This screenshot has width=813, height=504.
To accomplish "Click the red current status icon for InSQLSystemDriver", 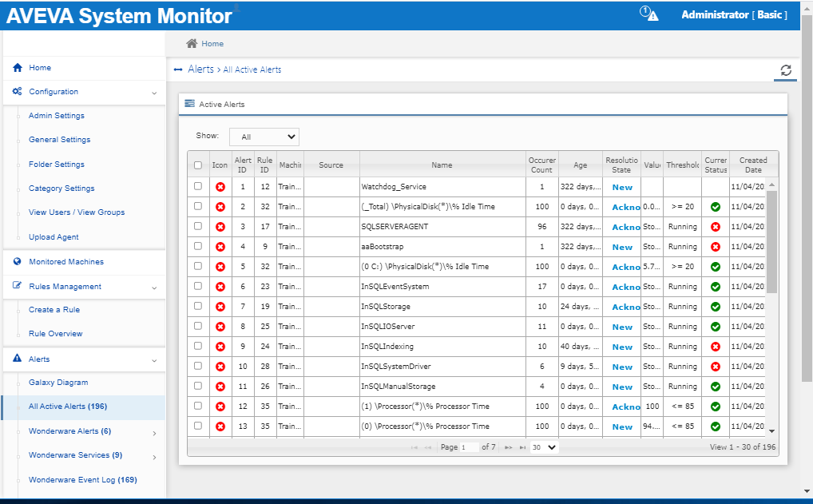I will point(716,367).
